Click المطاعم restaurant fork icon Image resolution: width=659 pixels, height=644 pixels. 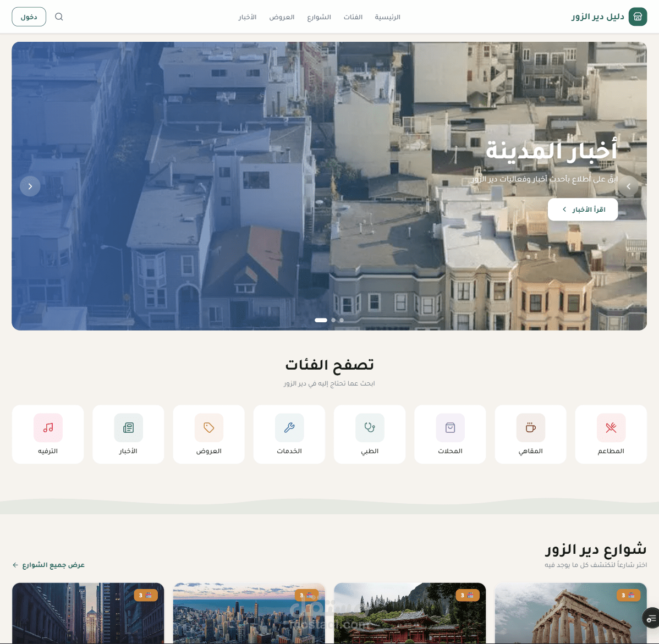coord(611,428)
